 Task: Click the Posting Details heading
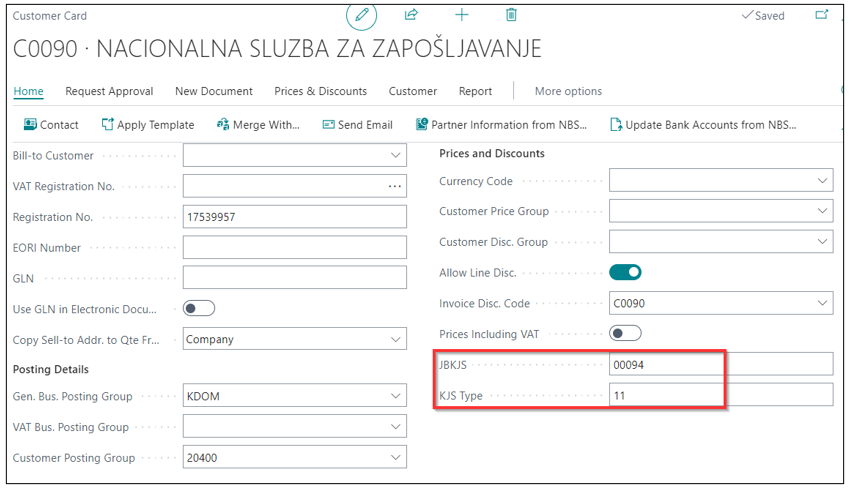[50, 369]
